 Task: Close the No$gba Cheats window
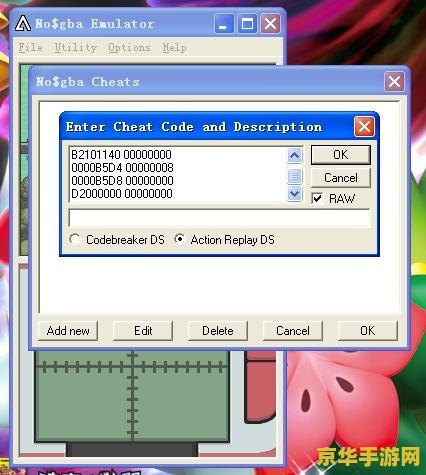click(x=394, y=81)
